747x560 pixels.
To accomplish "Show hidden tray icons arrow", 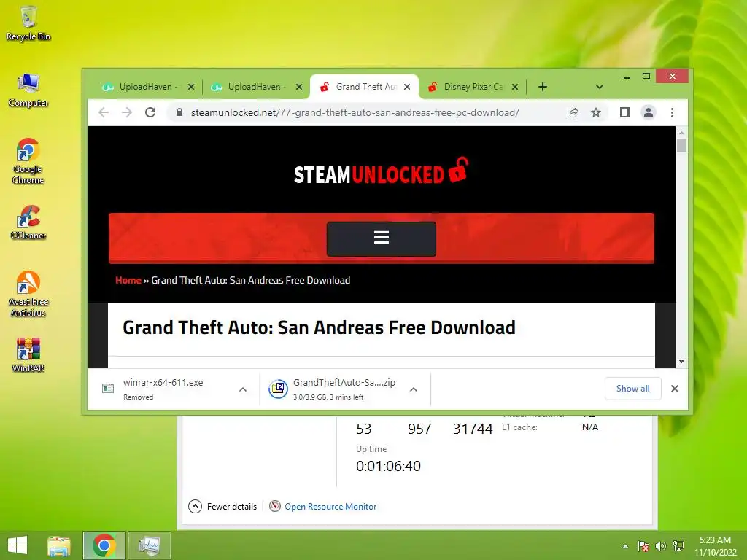I will pyautogui.click(x=625, y=546).
